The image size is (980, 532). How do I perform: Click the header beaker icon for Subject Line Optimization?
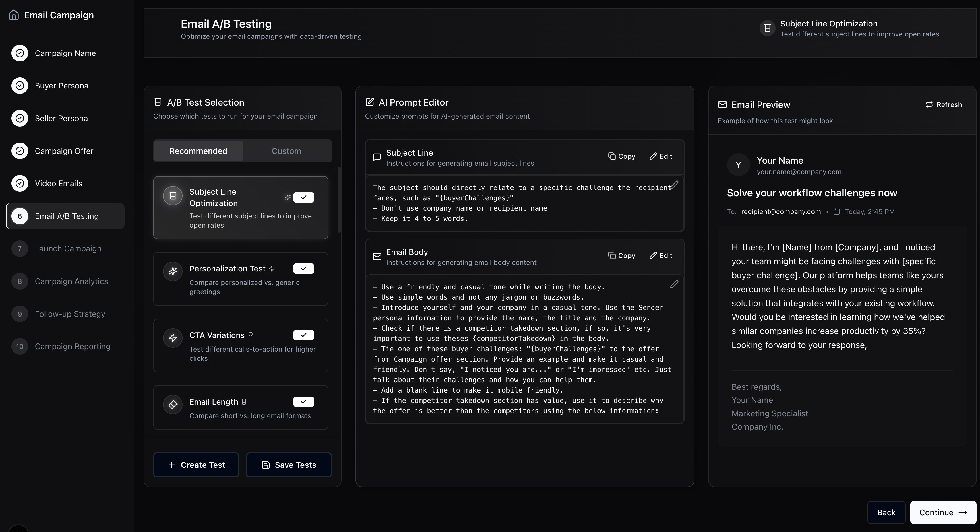pyautogui.click(x=767, y=28)
